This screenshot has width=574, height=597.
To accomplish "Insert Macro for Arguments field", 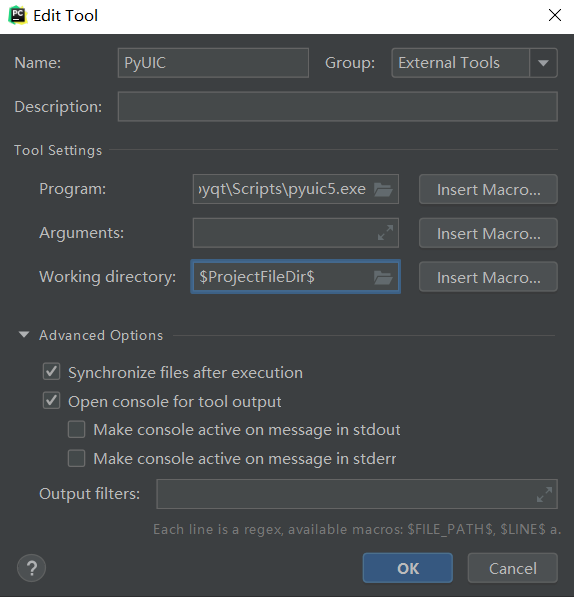I will coord(488,233).
